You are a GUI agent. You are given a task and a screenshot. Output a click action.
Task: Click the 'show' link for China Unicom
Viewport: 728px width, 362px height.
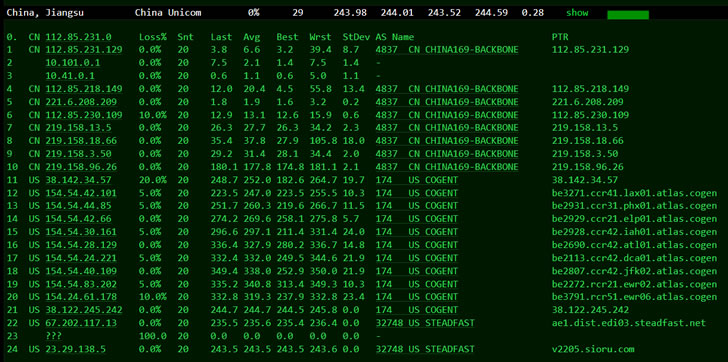[577, 13]
